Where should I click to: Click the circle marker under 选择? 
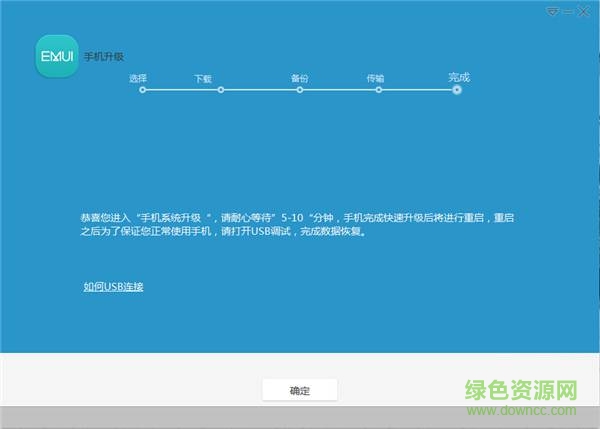[x=143, y=89]
